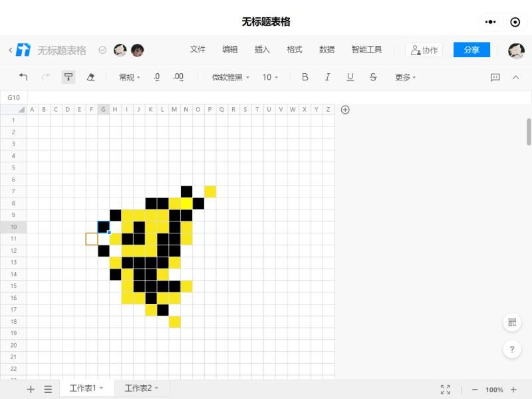Expand the 更多 toolbar options

tap(405, 77)
